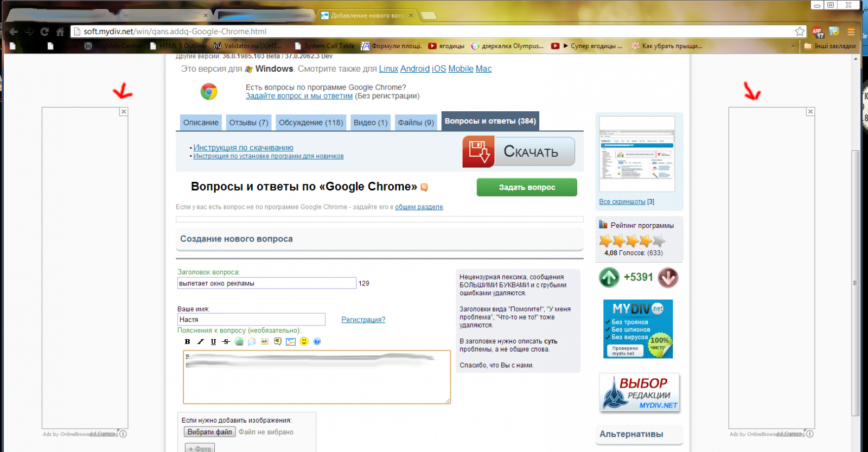Click Chrome back navigation arrow
868x452 pixels.
(x=14, y=31)
